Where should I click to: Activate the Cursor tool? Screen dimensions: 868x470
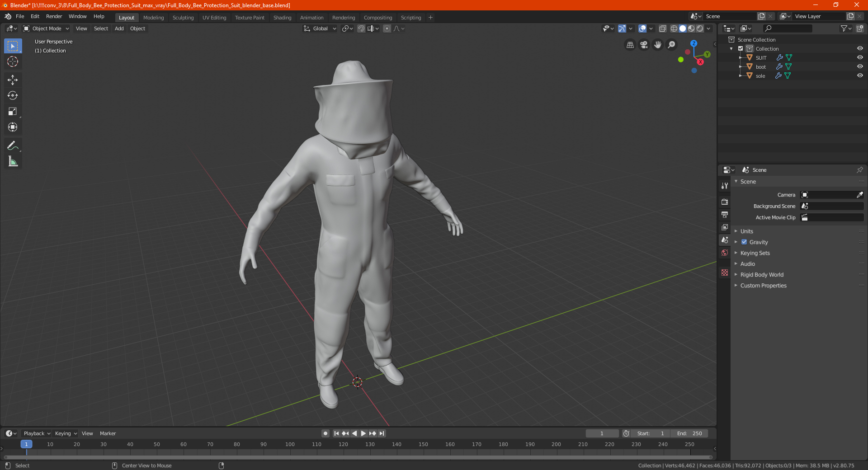point(13,62)
